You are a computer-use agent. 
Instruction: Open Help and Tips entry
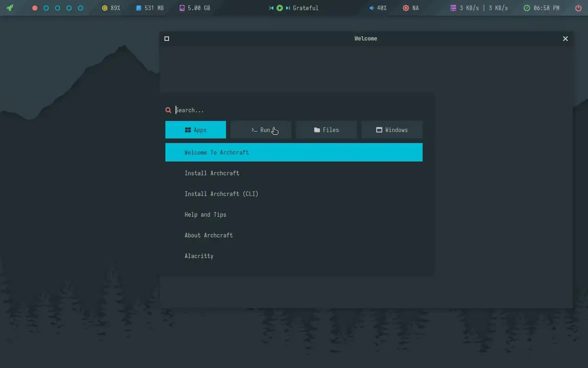tap(294, 214)
